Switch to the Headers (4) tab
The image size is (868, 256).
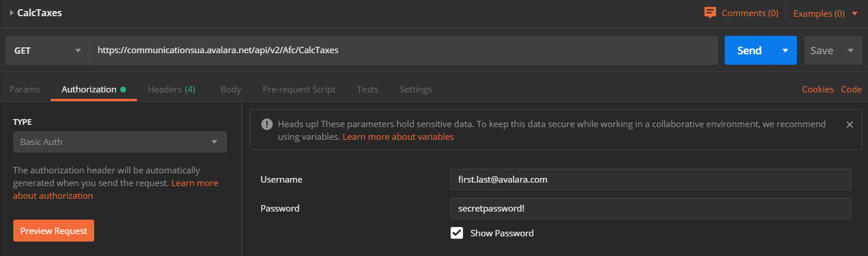point(171,90)
